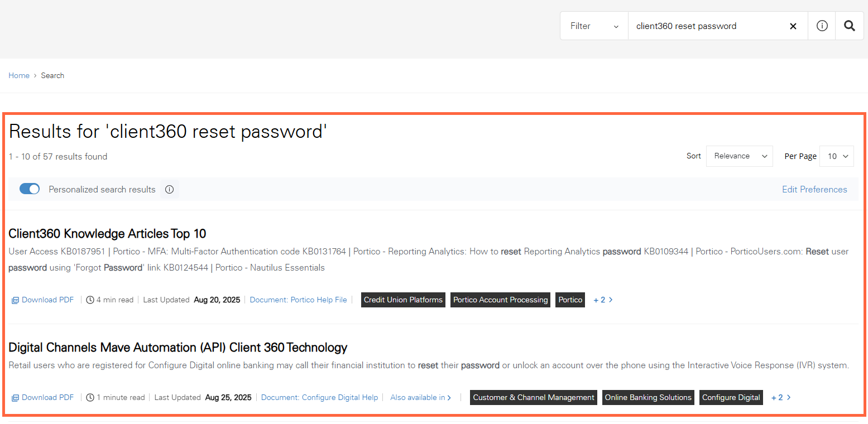Select the Credit Union Platforms tag
The width and height of the screenshot is (868, 424).
[403, 300]
